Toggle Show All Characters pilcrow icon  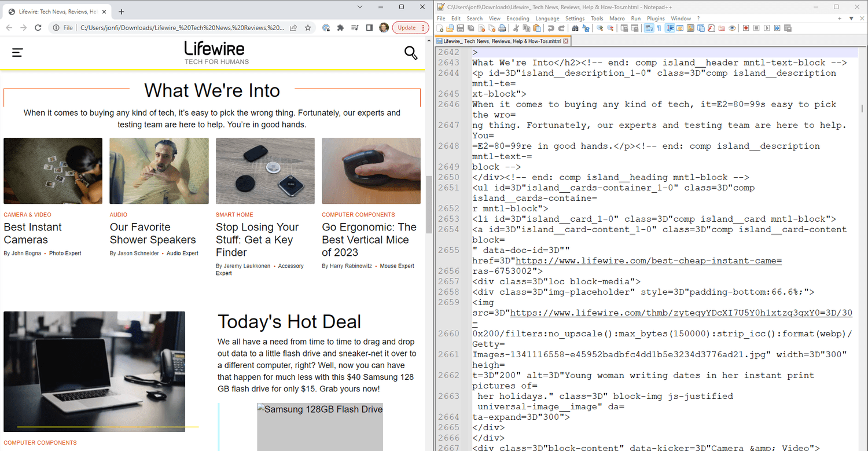tap(659, 28)
